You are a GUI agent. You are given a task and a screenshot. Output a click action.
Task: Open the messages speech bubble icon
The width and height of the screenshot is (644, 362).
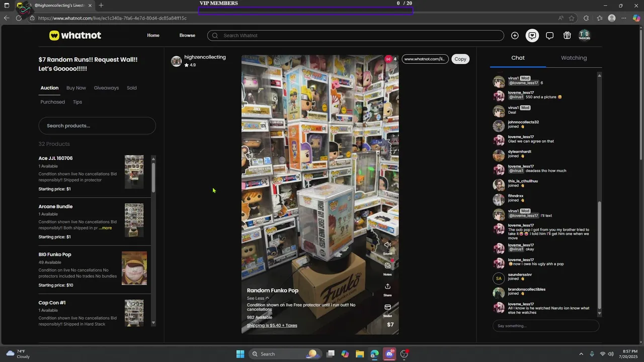(550, 35)
